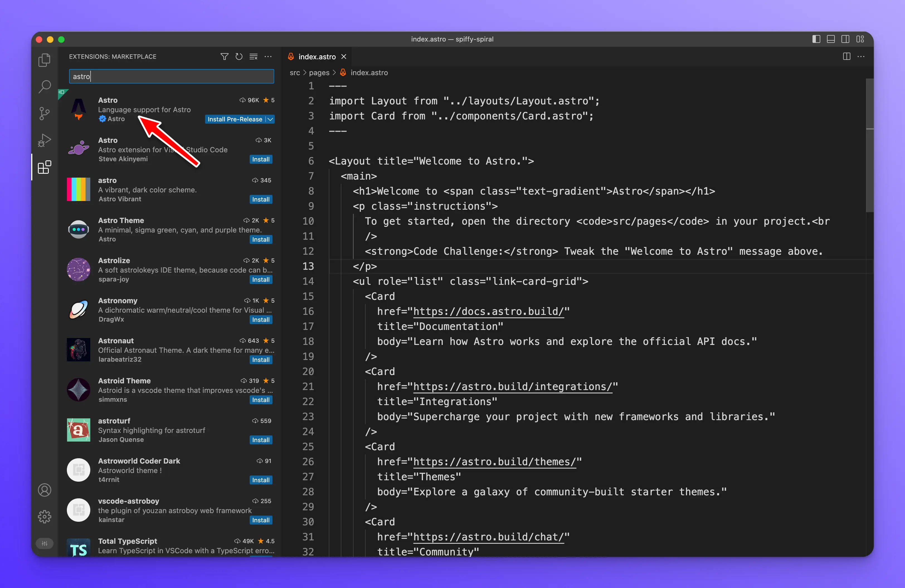Image resolution: width=905 pixels, height=588 pixels.
Task: Click the official Astro extension logo
Action: [78, 109]
